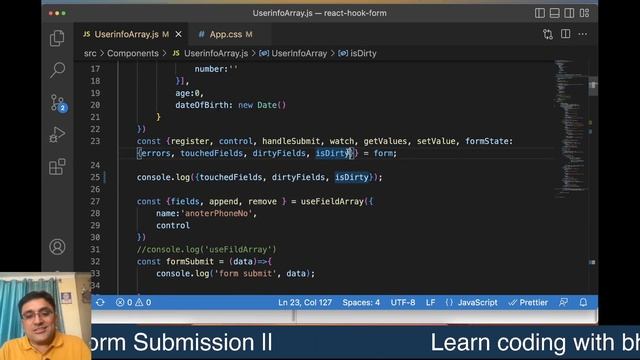The height and width of the screenshot is (360, 640).
Task: Click 'anoterPhoneNo' string on line 28
Action: click(x=216, y=213)
